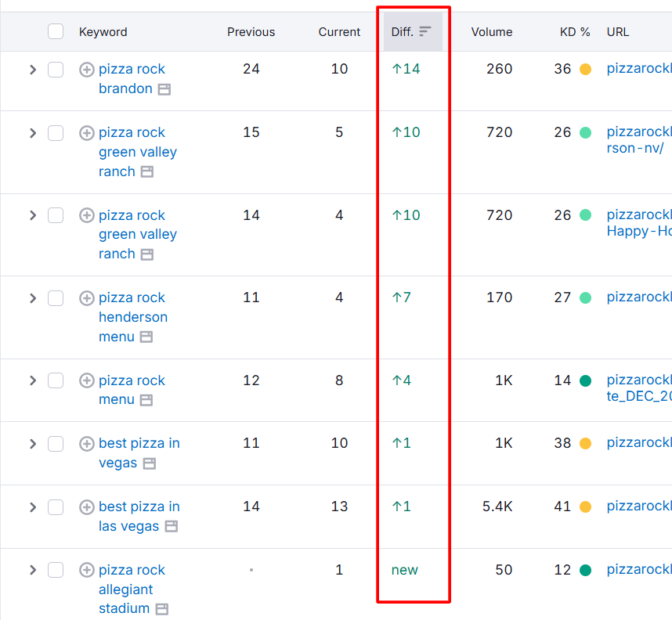The height and width of the screenshot is (620, 672).
Task: Open SERP icon for green valley ranch row with previous 14
Action: pos(147,254)
